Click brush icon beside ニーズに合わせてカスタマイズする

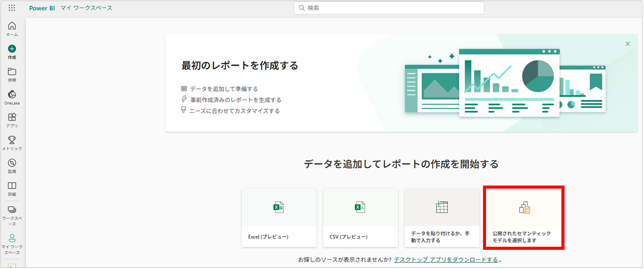[184, 110]
